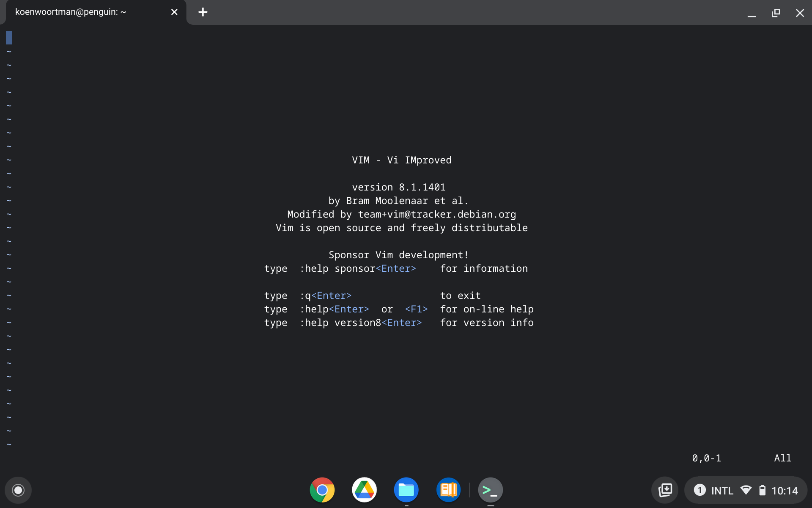The height and width of the screenshot is (508, 812).
Task: Click the VIM - Vi IMproved title text
Action: (401, 160)
